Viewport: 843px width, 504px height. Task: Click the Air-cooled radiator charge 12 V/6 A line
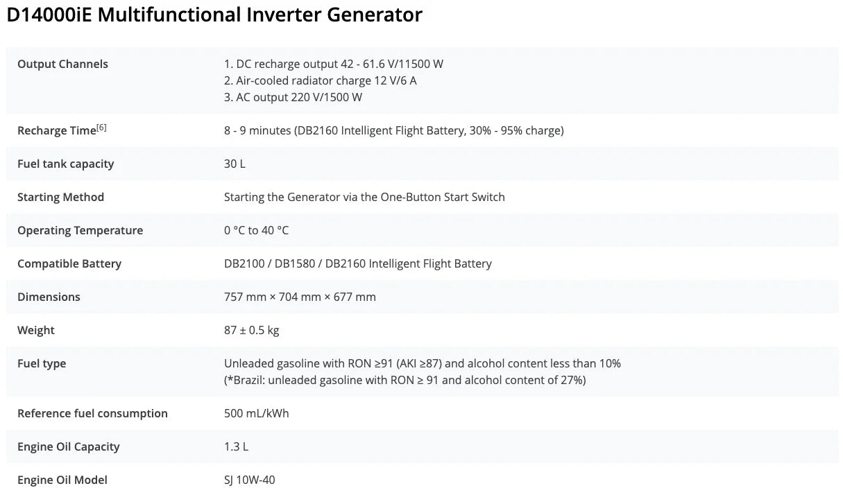tap(320, 80)
